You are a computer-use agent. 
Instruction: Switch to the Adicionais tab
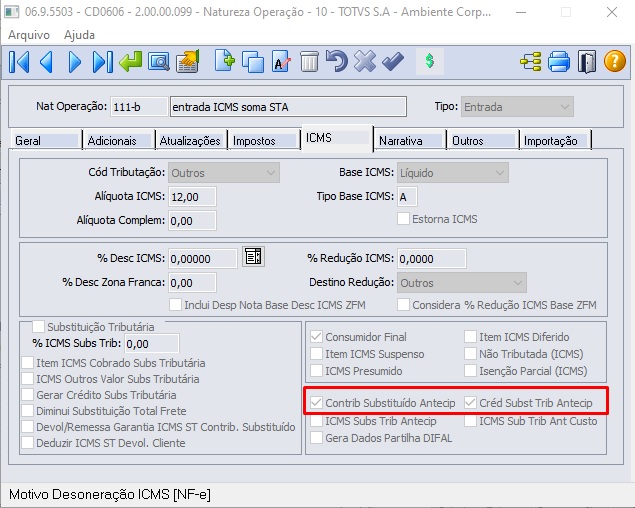coord(119,141)
